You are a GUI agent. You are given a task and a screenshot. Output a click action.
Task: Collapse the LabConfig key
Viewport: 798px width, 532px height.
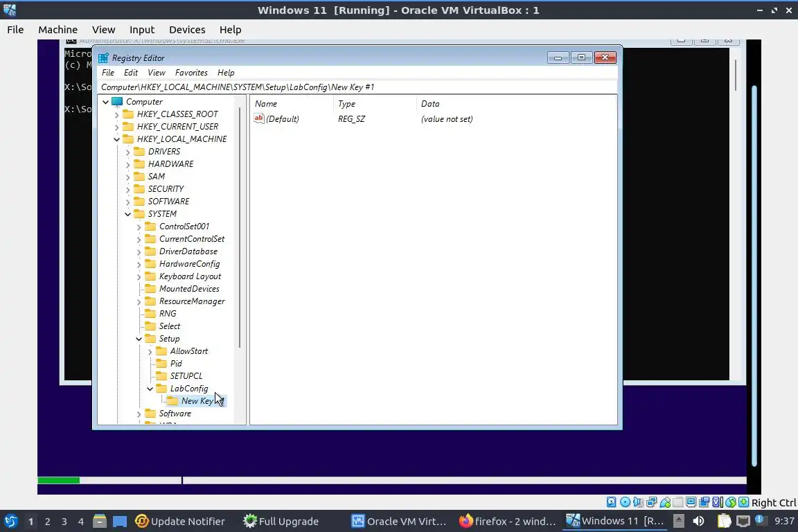[x=150, y=389]
